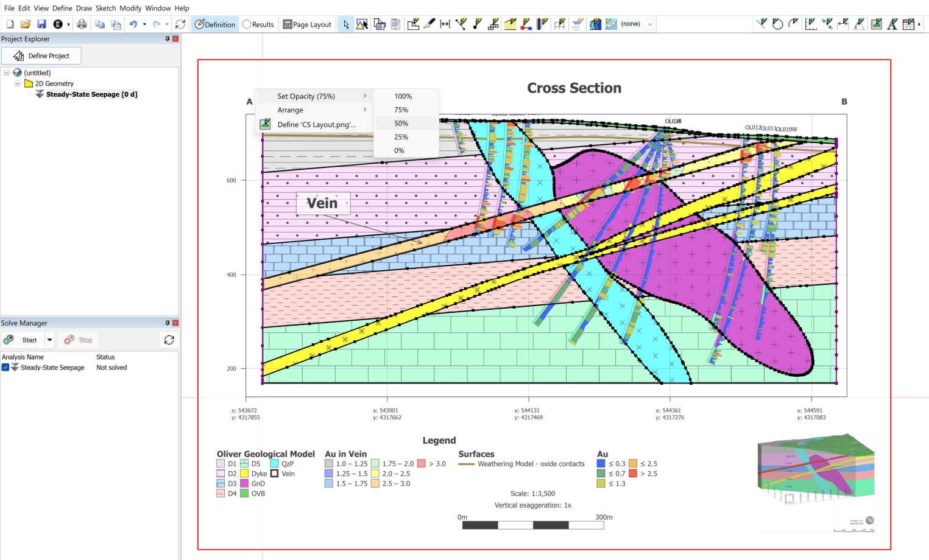
Task: Click the Start solve button
Action: (23, 340)
